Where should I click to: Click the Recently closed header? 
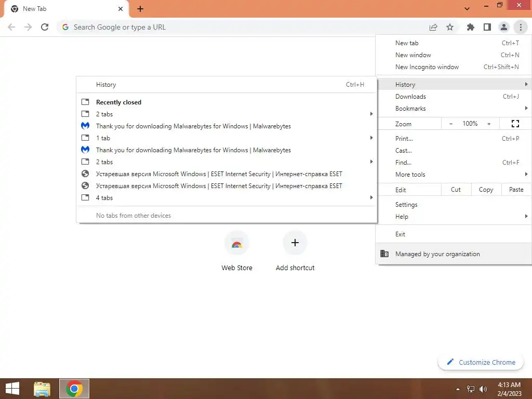pos(118,102)
